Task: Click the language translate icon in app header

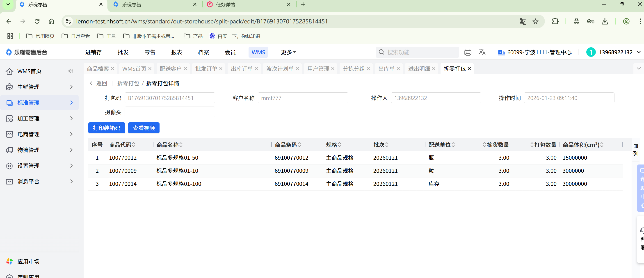Action: (482, 52)
